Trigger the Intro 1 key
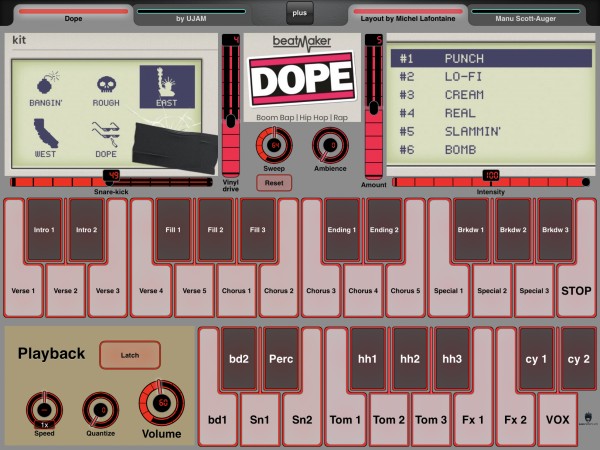600x450 pixels. click(44, 230)
